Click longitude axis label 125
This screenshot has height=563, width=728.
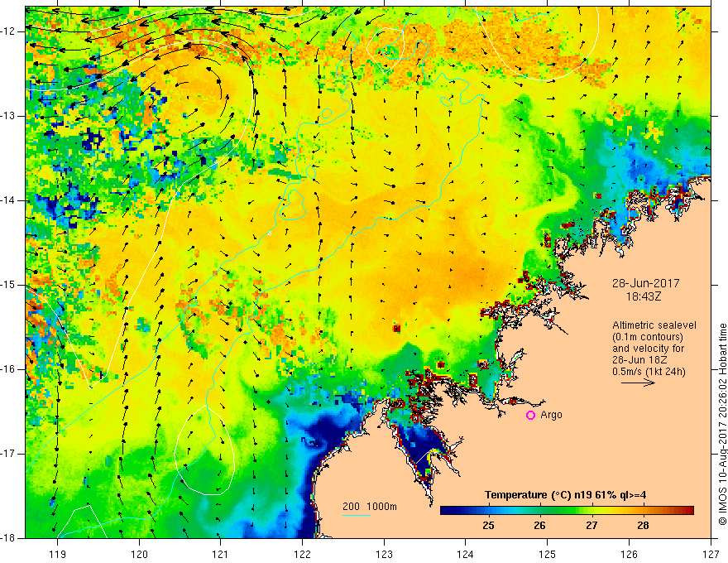click(x=548, y=554)
